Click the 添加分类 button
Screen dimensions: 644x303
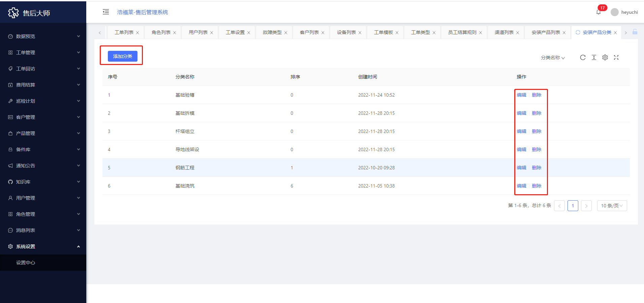pos(122,56)
